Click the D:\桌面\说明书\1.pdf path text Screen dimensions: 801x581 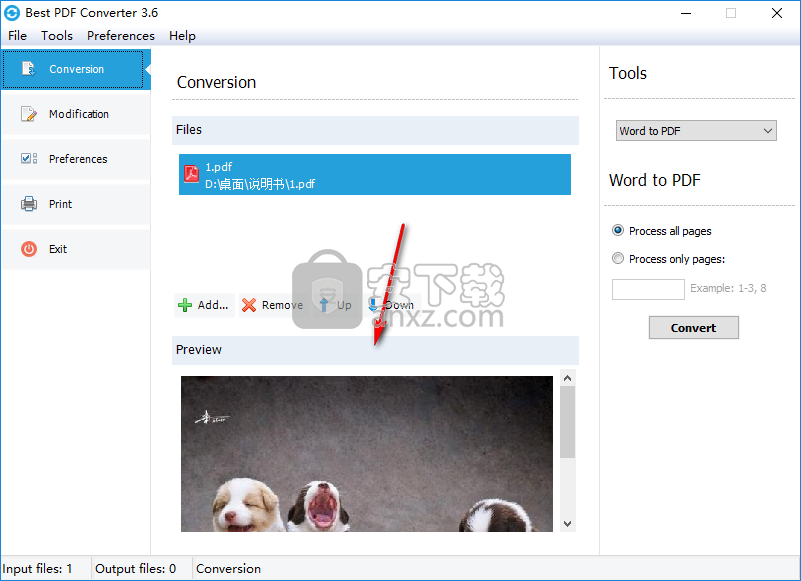[260, 184]
